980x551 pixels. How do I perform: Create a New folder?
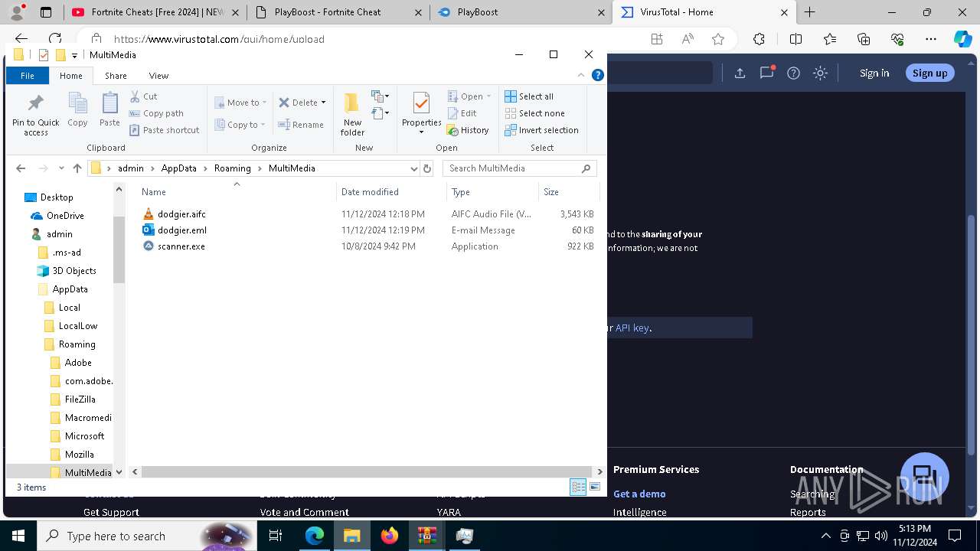[x=352, y=115]
